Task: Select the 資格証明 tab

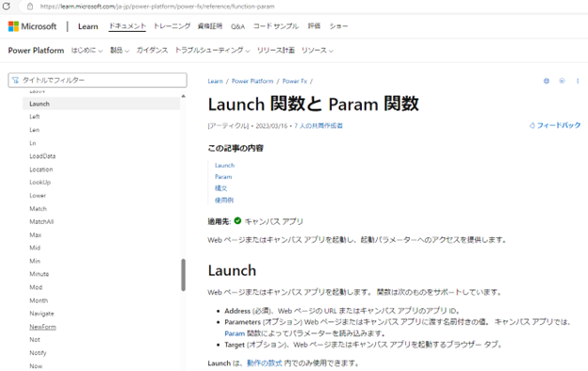Action: (x=210, y=25)
